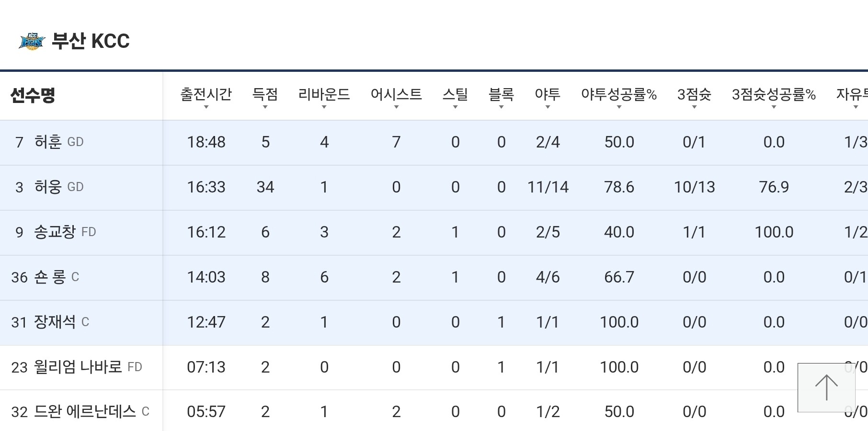Open player 허웅 row
Viewport: 868px width, 431px height.
48,187
